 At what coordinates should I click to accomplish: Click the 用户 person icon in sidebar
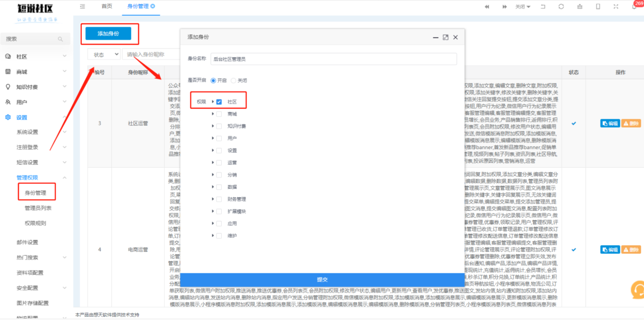coord(8,102)
